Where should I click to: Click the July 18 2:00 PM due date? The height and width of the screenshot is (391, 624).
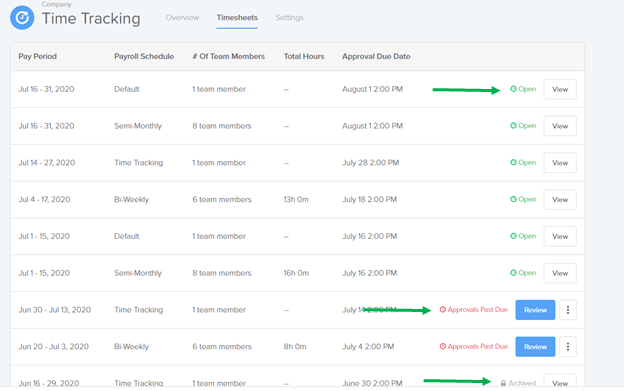click(370, 199)
